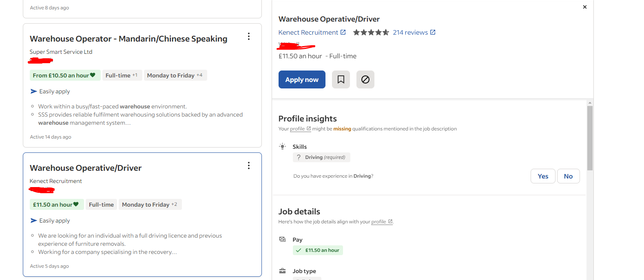Click the not interested circle-slash icon
This screenshot has width=644, height=280.
pos(365,79)
